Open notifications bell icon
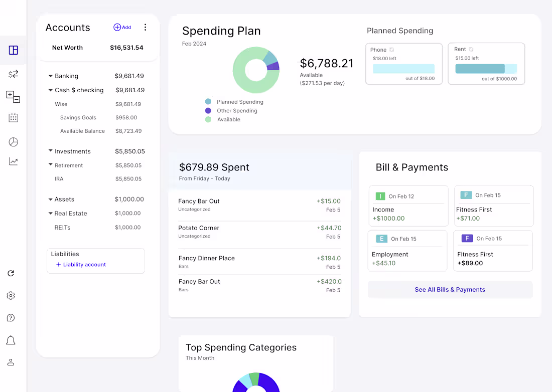This screenshot has width=552, height=392. tap(11, 340)
